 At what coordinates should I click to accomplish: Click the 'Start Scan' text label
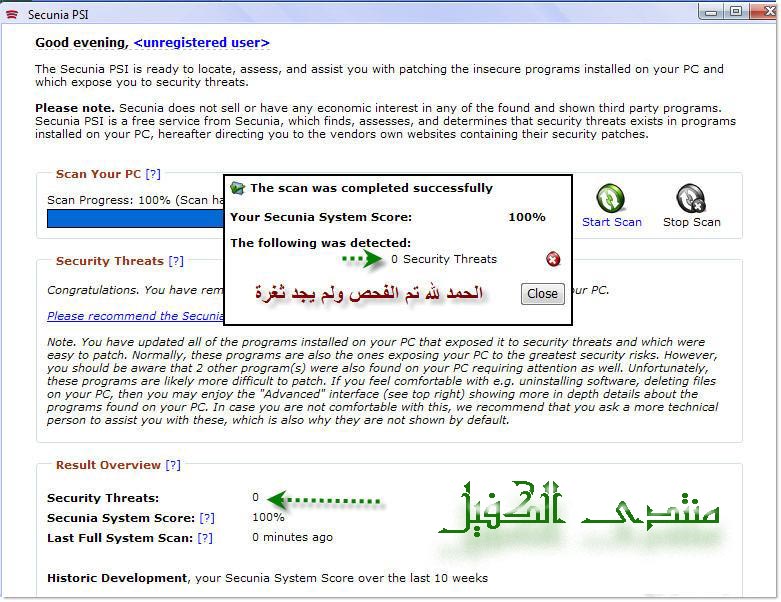pyautogui.click(x=612, y=222)
